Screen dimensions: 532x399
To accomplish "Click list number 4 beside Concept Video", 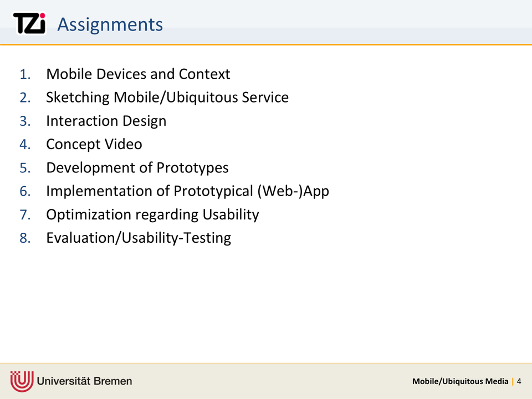I will [25, 145].
